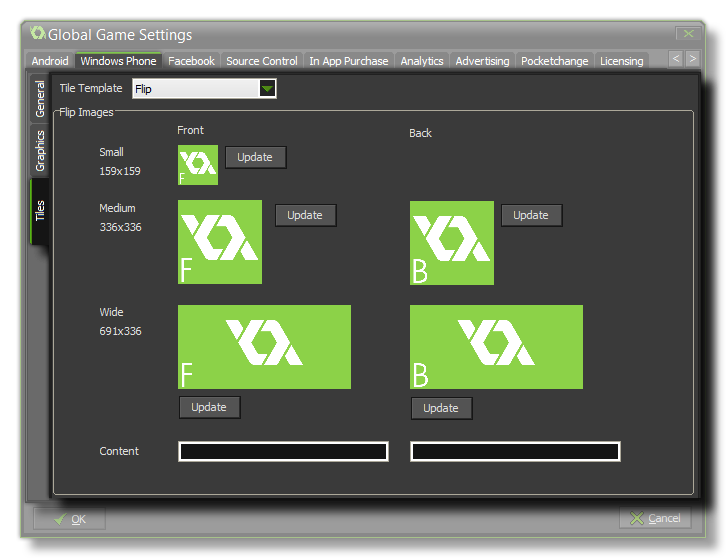
Task: Click the small front tile thumbnail
Action: pyautogui.click(x=197, y=165)
